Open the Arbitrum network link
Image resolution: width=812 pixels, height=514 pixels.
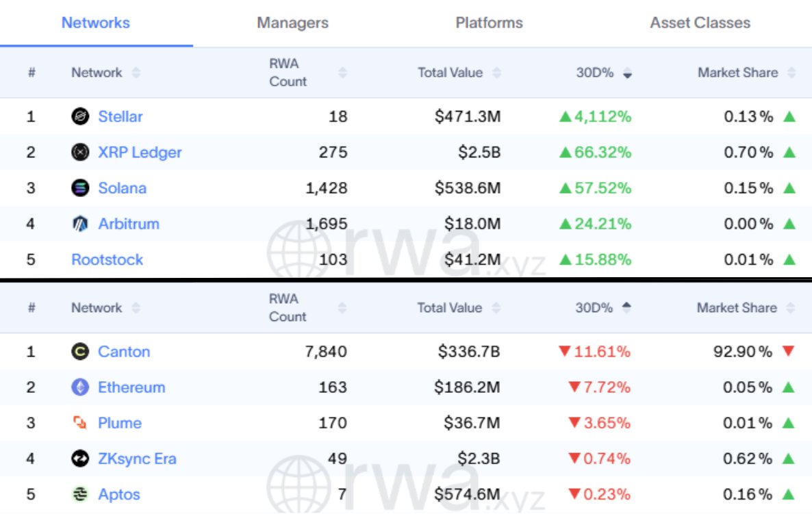click(129, 224)
